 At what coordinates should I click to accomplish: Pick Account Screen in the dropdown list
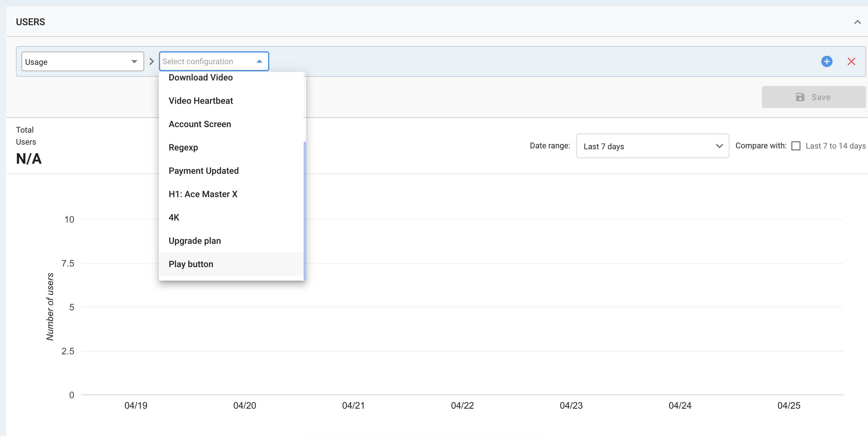point(232,124)
